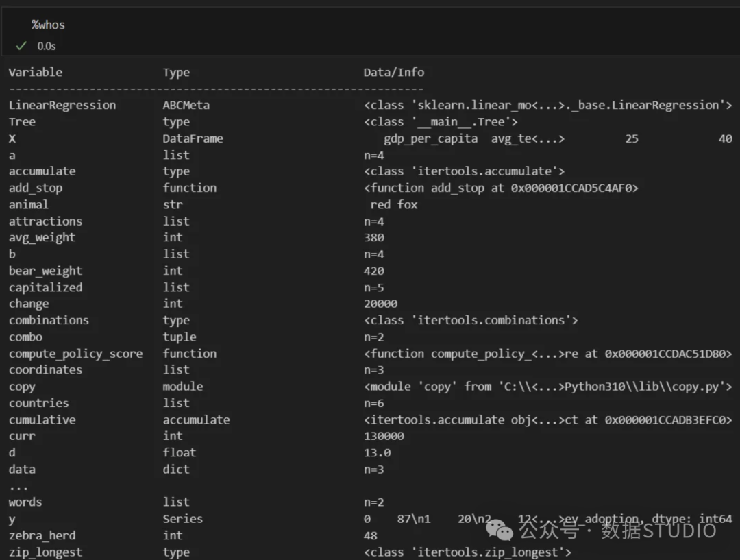Click the Type column header
740x560 pixels.
click(x=176, y=72)
